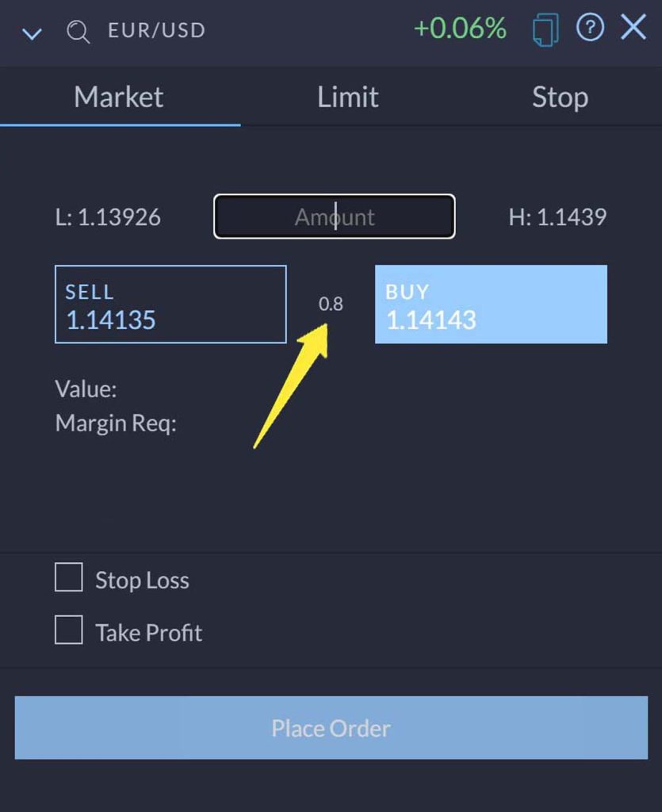Viewport: 662px width, 812px height.
Task: Close the order ticket panel
Action: (x=633, y=29)
